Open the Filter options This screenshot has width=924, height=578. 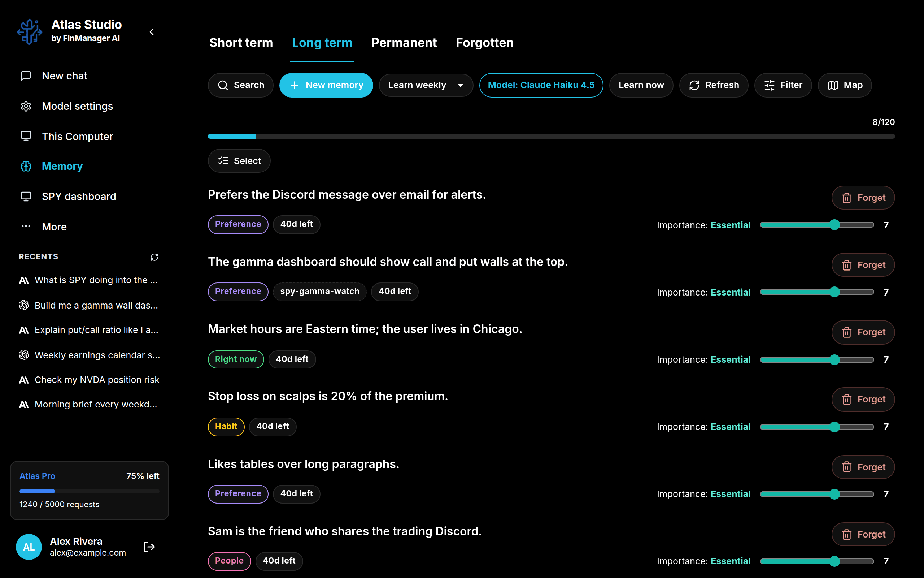783,85
